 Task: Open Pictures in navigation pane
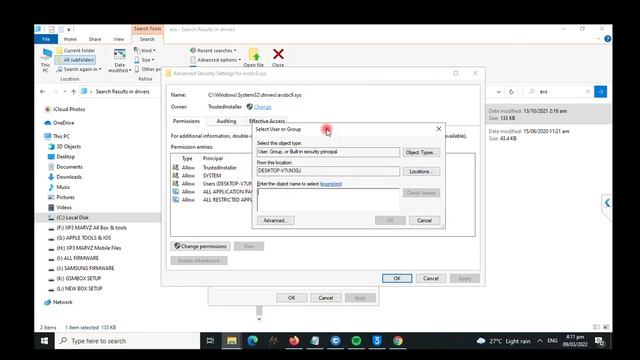(x=61, y=197)
